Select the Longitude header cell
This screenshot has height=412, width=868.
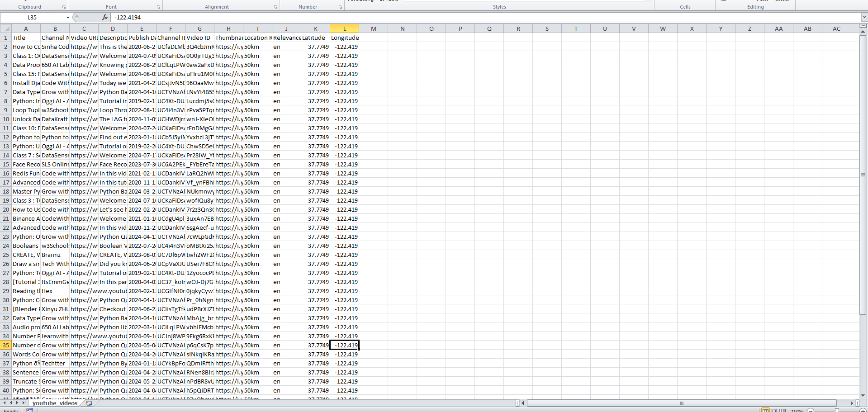pos(344,38)
